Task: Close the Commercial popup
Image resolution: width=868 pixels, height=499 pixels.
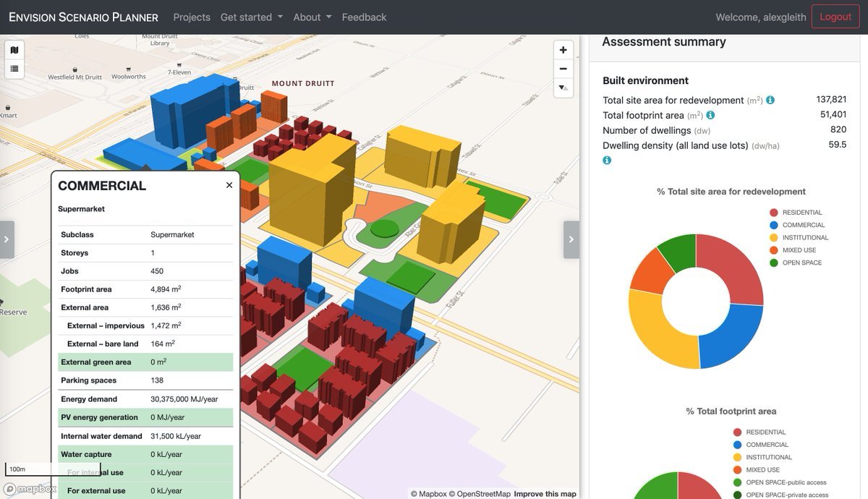Action: [x=229, y=185]
